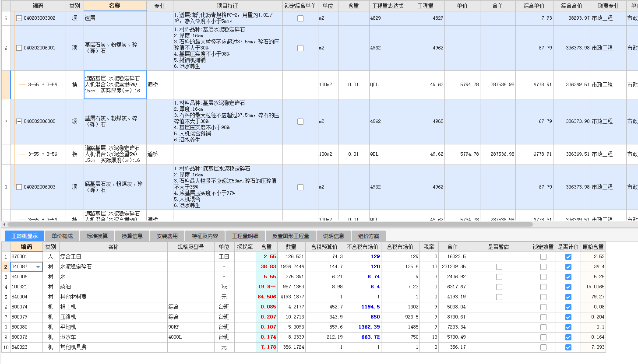Open the 工程量明细 tab
The width and height of the screenshot is (638, 364).
point(245,236)
